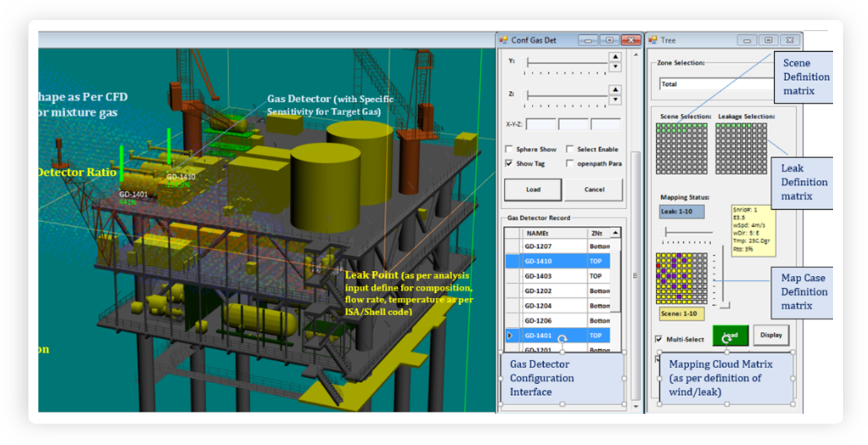Viewport: 868px width, 445px height.
Task: Click the first X-Y-Z input field
Action: coord(541,124)
